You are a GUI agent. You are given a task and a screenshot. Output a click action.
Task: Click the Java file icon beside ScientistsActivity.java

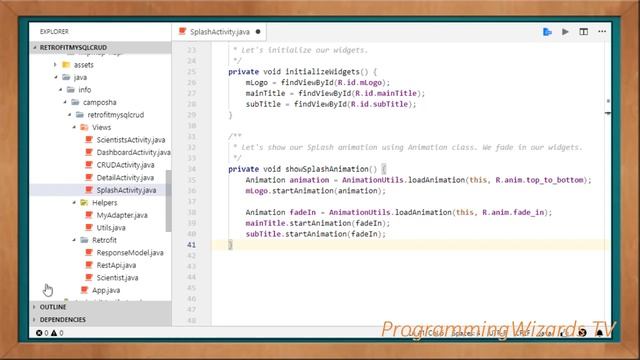point(89,140)
